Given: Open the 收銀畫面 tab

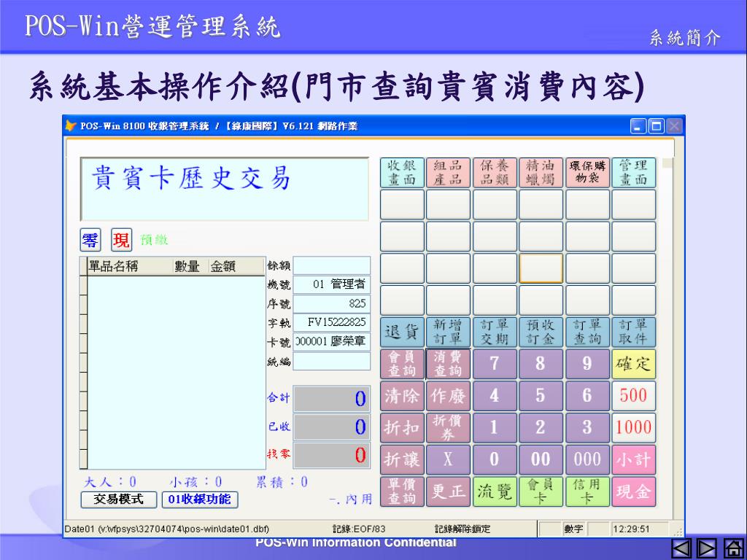Looking at the screenshot, I should point(402,173).
